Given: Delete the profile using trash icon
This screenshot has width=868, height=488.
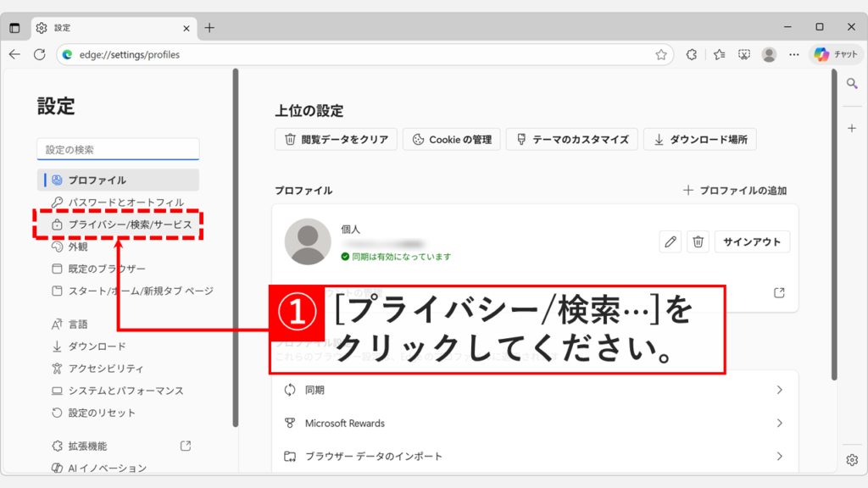Looking at the screenshot, I should click(x=697, y=241).
